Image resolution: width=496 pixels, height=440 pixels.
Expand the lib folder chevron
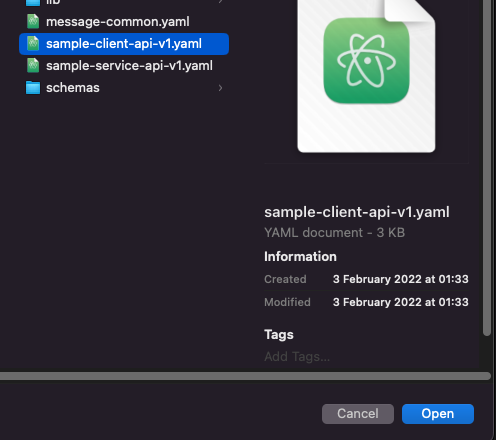click(220, 2)
